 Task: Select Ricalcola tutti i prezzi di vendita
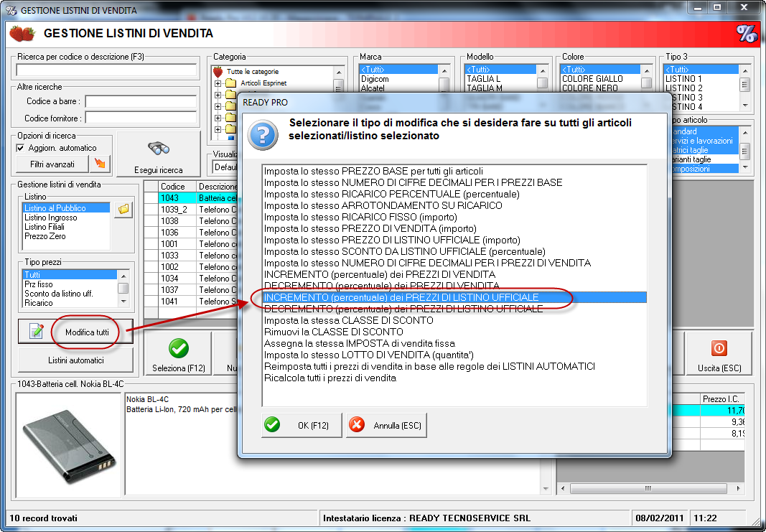coord(330,378)
